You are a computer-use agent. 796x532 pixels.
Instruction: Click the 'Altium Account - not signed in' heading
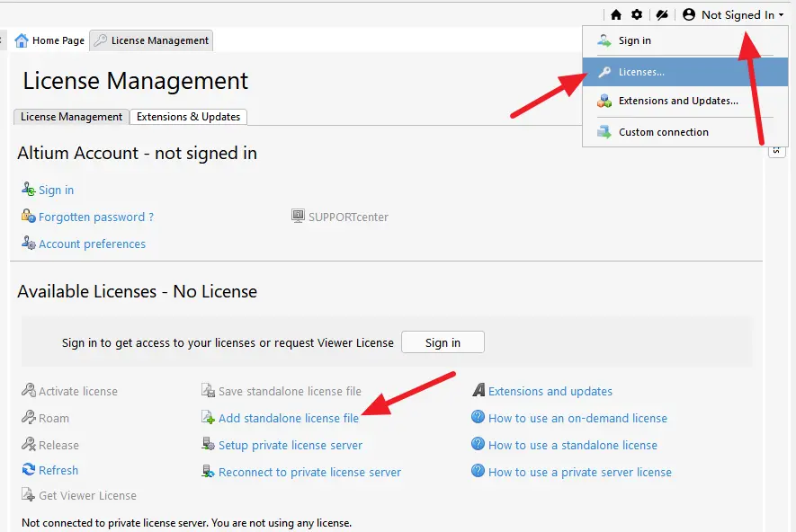[137, 153]
